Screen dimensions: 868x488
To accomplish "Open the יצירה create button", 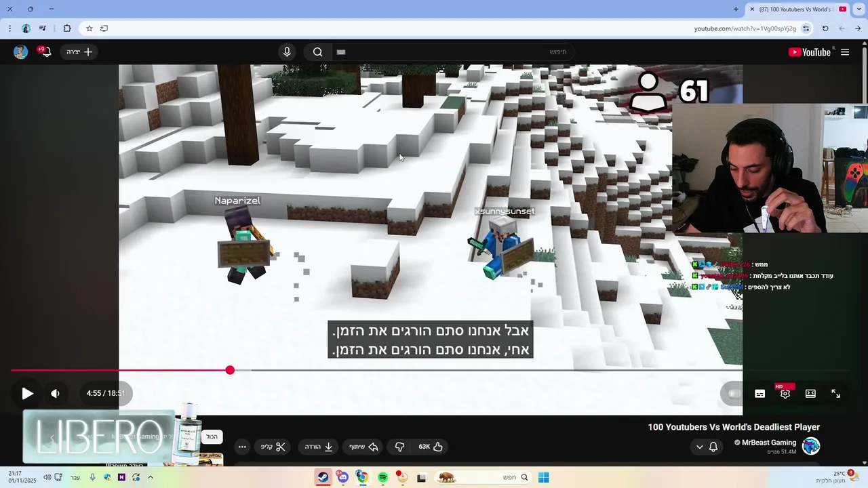I will 79,52.
